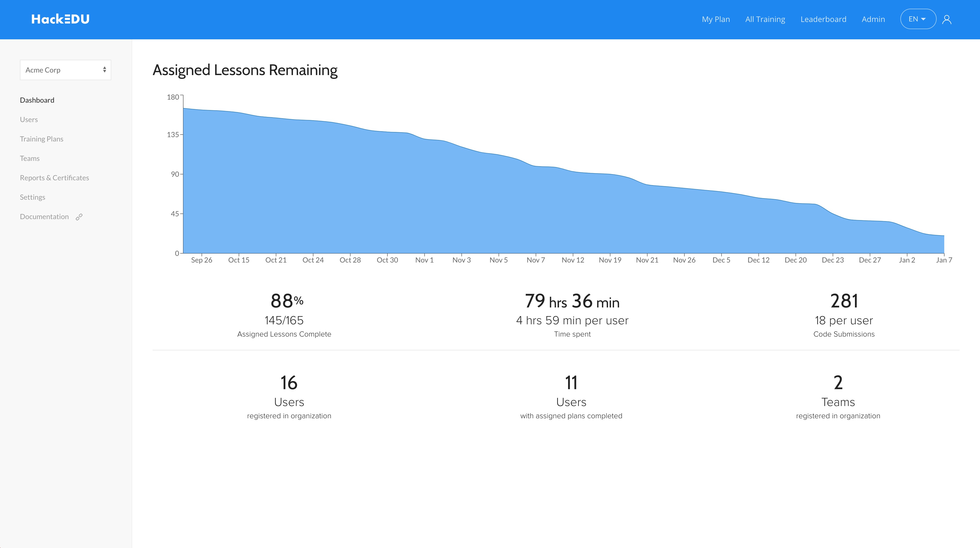Click the Teams stat label
The image size is (980, 548).
(x=838, y=402)
